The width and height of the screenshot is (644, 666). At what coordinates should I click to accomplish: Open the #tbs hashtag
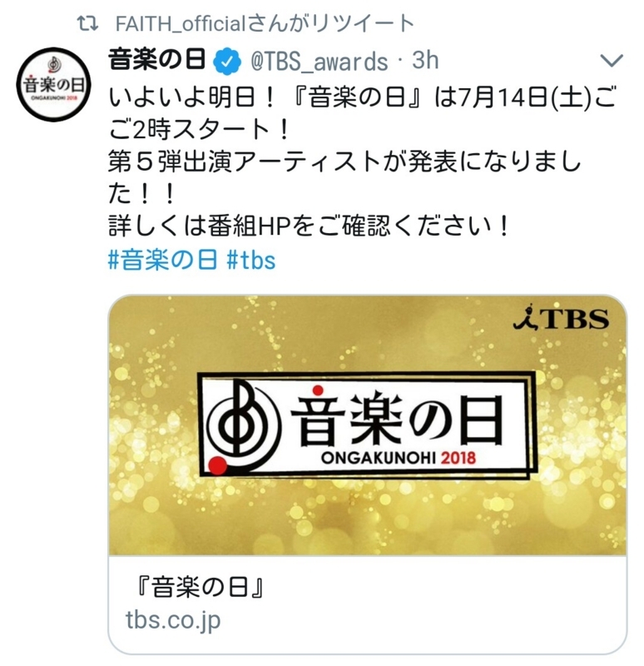coord(251,260)
